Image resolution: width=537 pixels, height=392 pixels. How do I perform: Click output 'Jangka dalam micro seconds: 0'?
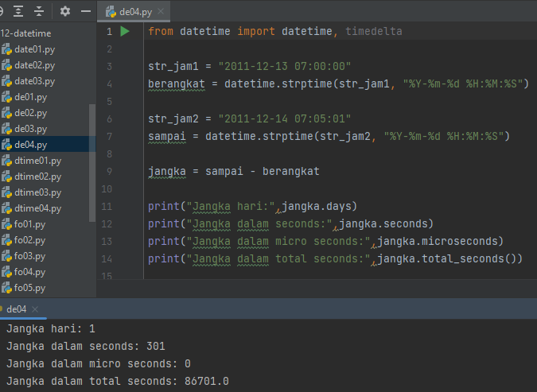tap(99, 364)
